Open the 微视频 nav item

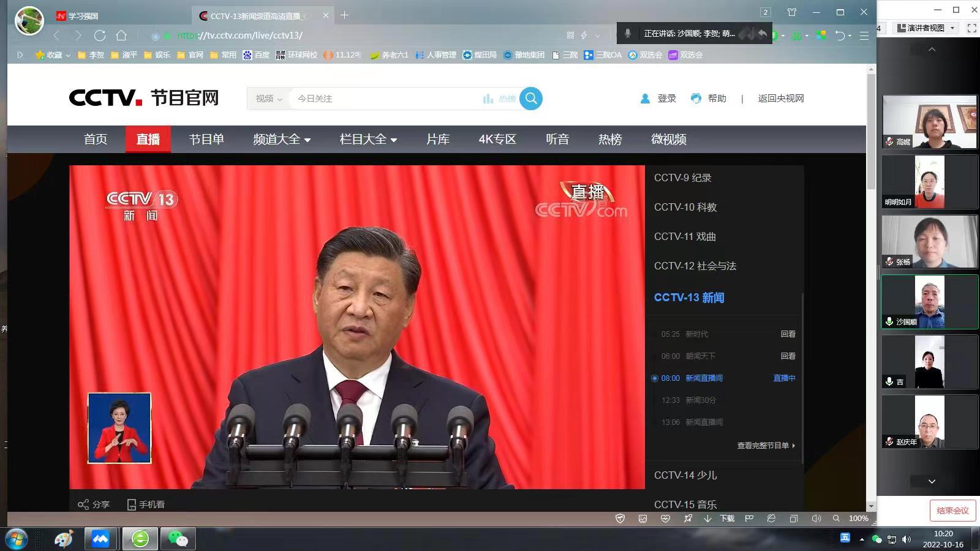(669, 139)
